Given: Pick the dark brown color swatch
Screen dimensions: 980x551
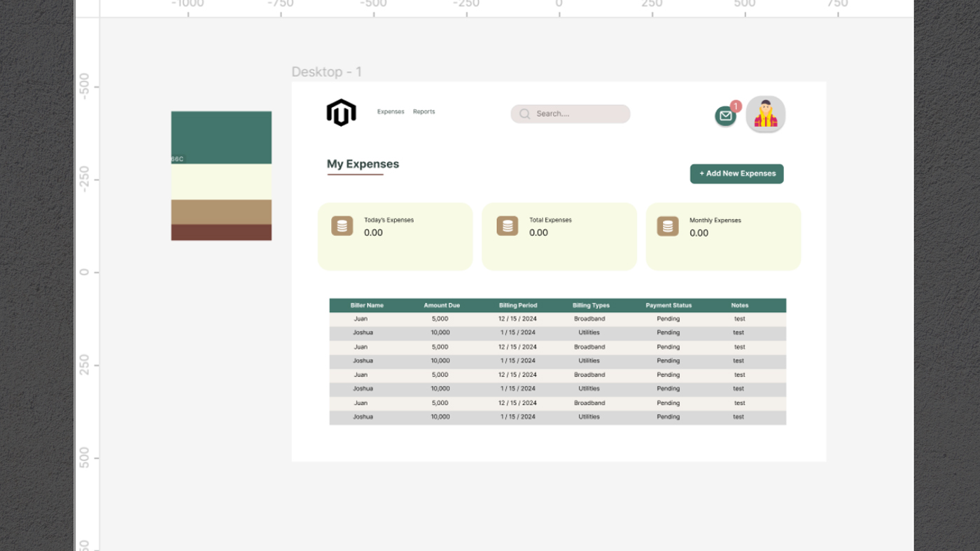Looking at the screenshot, I should pos(221,232).
